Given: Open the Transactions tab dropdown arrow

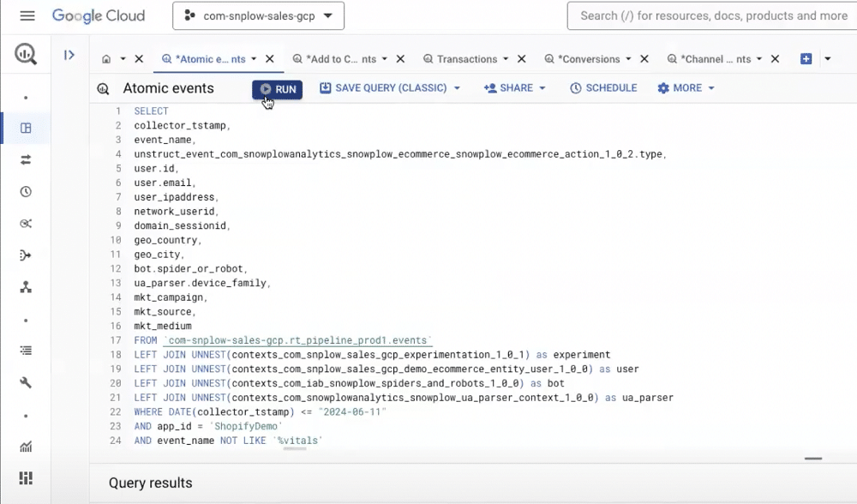Looking at the screenshot, I should coord(506,59).
